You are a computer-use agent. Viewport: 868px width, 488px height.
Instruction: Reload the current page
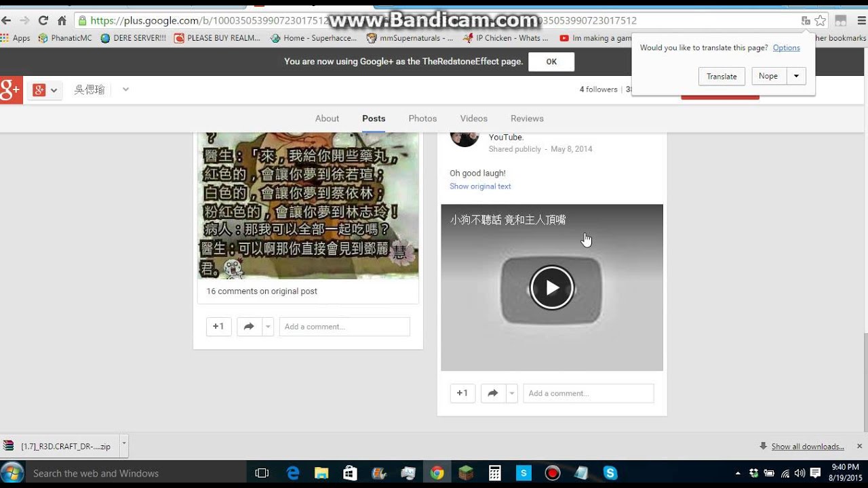tap(43, 20)
